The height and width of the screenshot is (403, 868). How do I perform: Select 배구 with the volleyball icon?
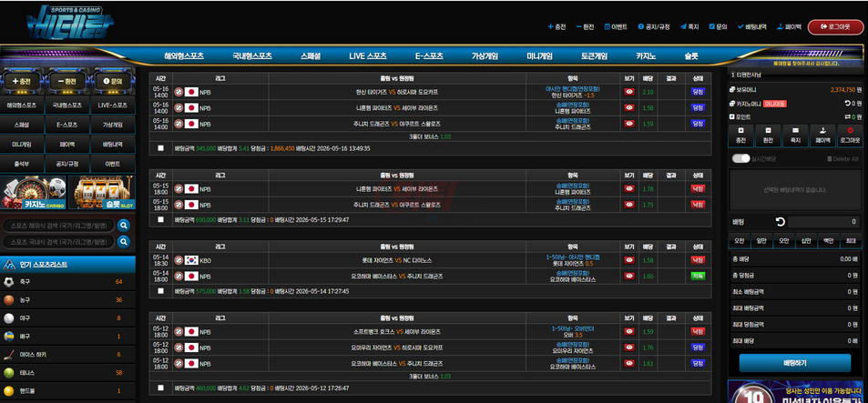[67, 337]
